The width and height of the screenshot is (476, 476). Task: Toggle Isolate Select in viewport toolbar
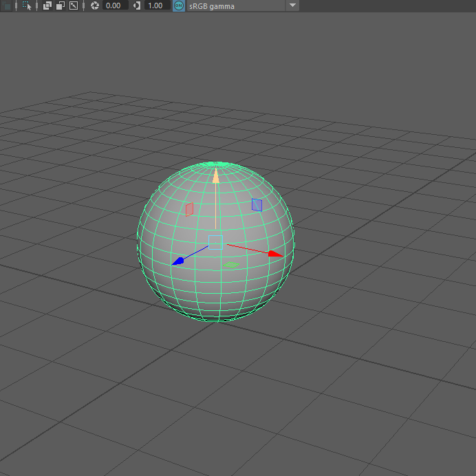point(28,6)
